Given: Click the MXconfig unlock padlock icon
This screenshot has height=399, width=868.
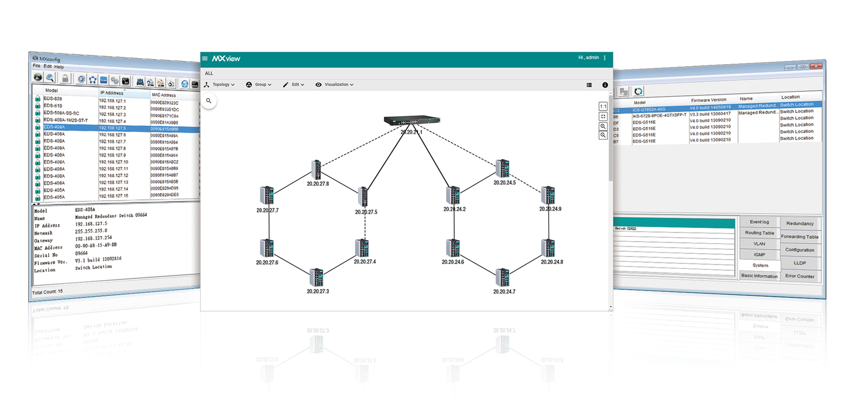Looking at the screenshot, I should [x=65, y=78].
